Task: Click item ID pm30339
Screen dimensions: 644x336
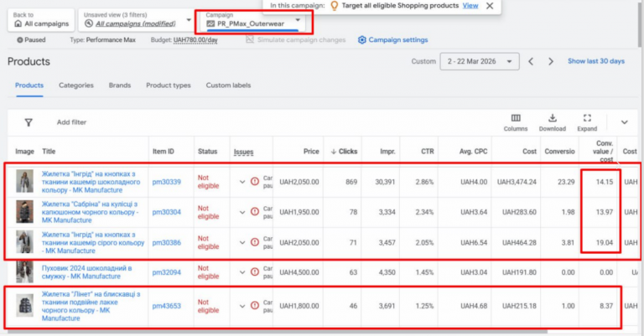Action: click(166, 182)
